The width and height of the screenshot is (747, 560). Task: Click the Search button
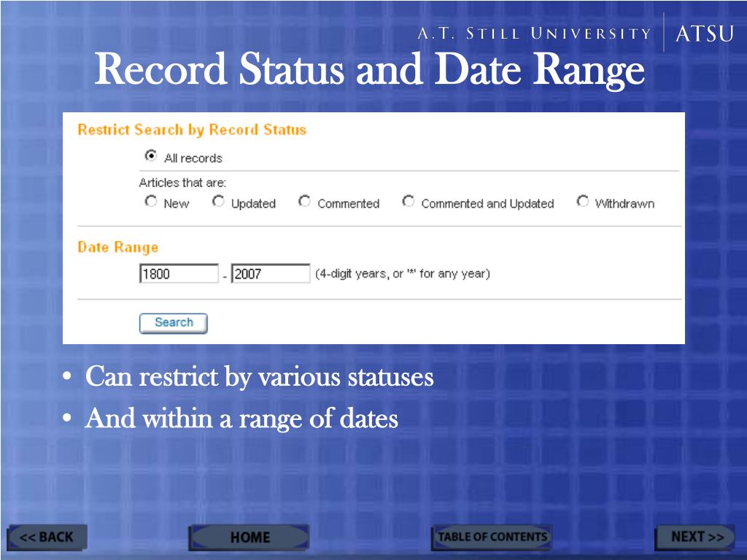(x=174, y=323)
